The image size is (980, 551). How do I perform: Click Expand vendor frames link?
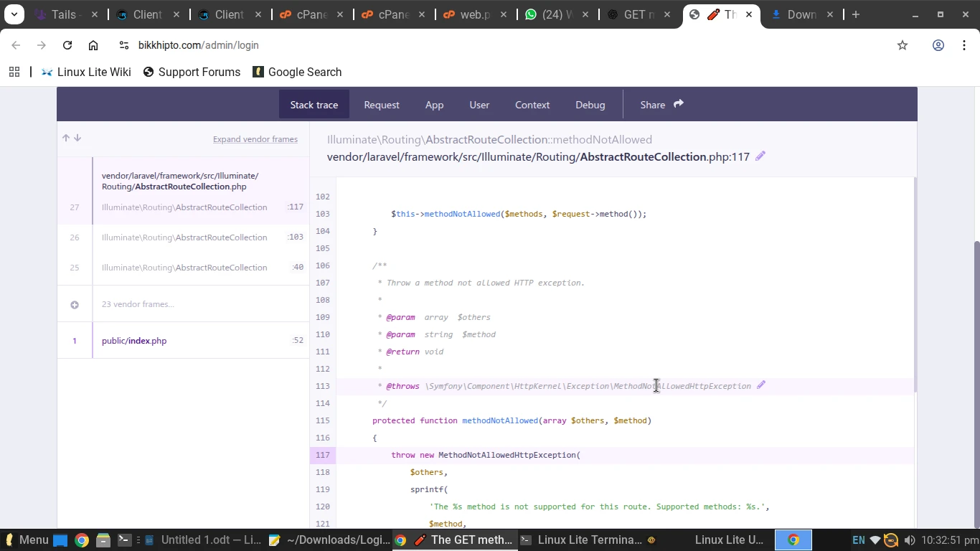click(x=255, y=139)
